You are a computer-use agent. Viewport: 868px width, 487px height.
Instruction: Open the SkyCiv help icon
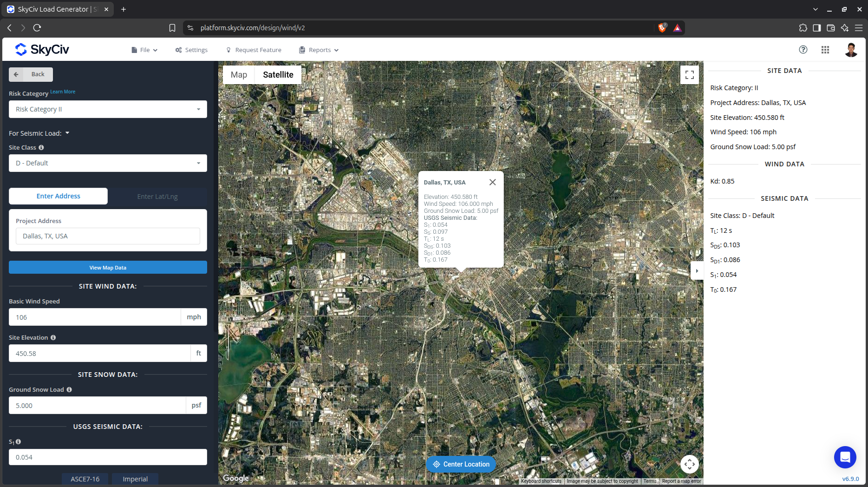tap(803, 50)
